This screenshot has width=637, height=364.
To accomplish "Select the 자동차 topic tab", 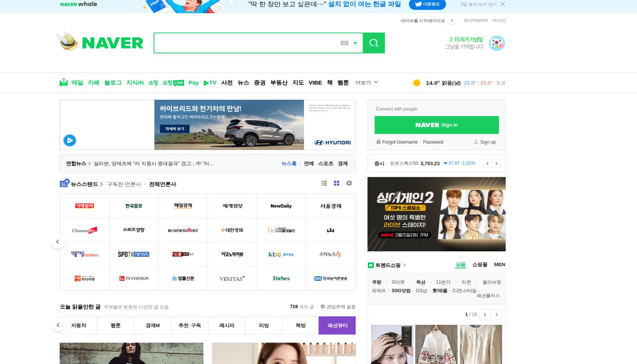I will tap(79, 326).
